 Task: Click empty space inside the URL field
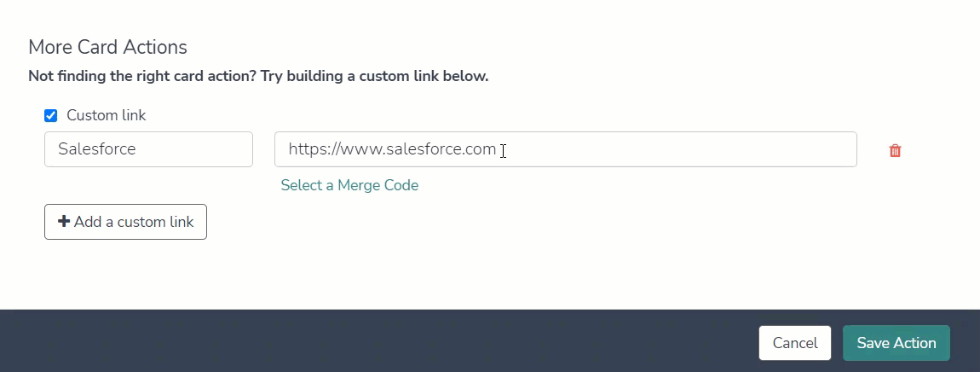pos(681,149)
